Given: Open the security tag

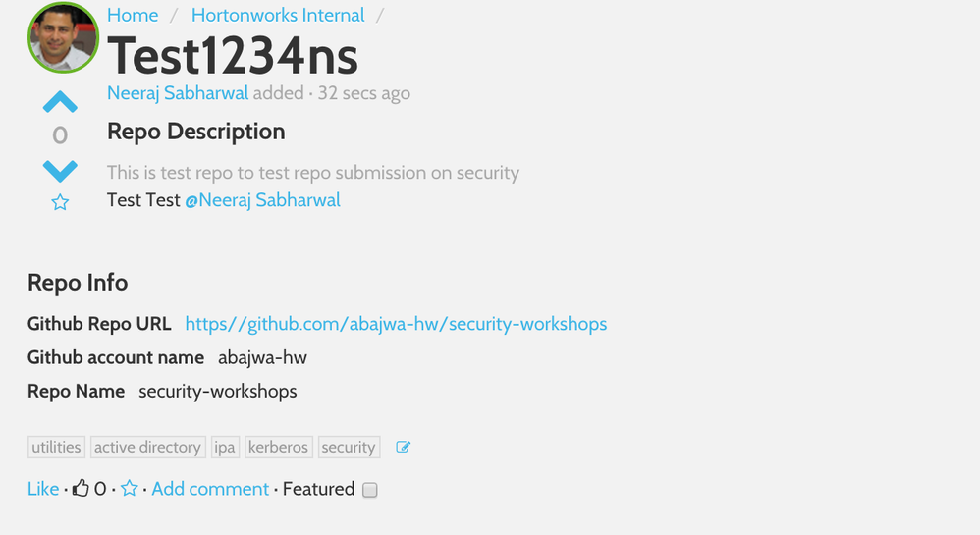Looking at the screenshot, I should coord(349,448).
